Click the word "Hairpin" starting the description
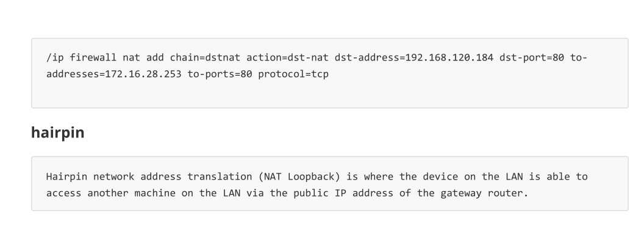 [66, 176]
